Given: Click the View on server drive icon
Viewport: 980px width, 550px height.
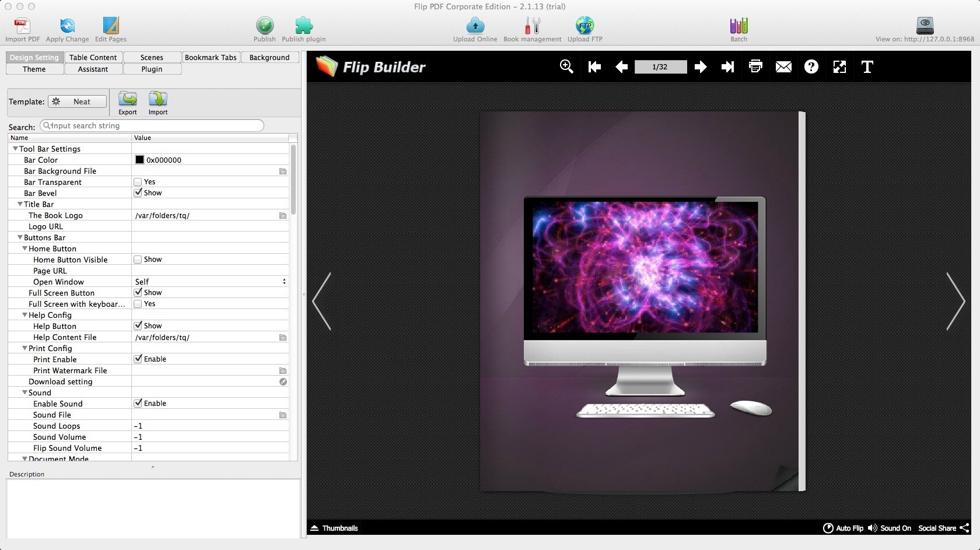Looking at the screenshot, I should coord(925,26).
